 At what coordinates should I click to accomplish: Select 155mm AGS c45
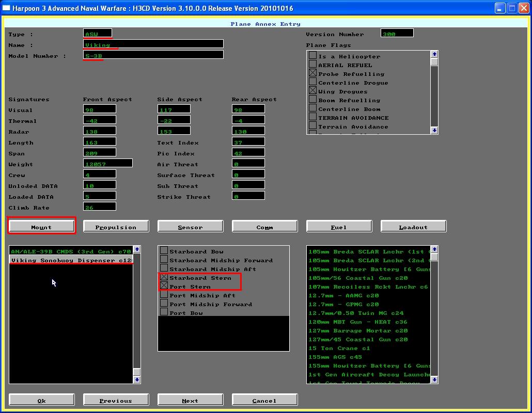tap(369, 357)
